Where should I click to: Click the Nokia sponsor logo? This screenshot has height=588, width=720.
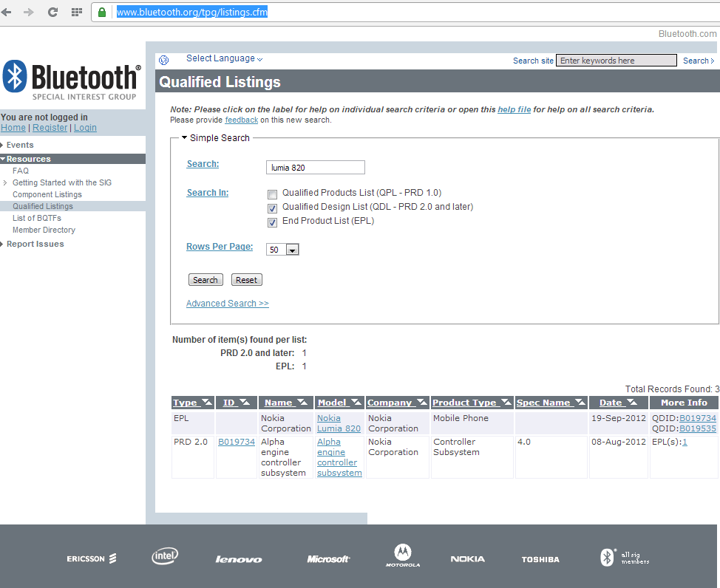pos(467,558)
